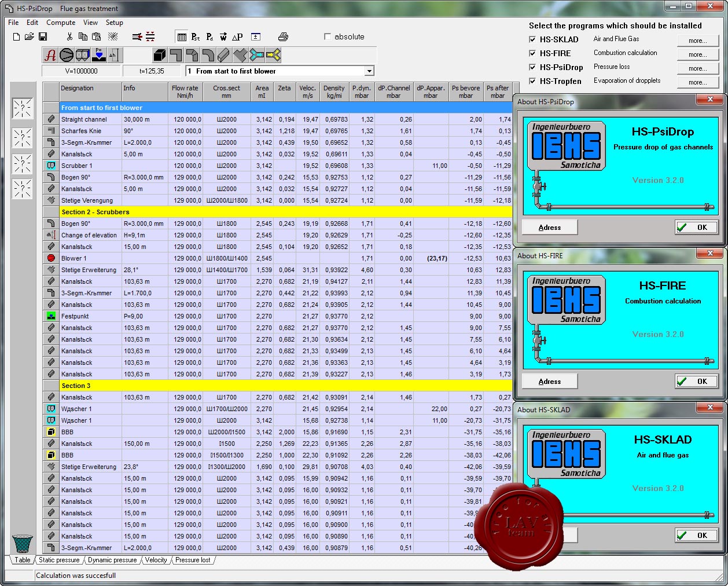Click the V=1000000 field

click(x=82, y=71)
